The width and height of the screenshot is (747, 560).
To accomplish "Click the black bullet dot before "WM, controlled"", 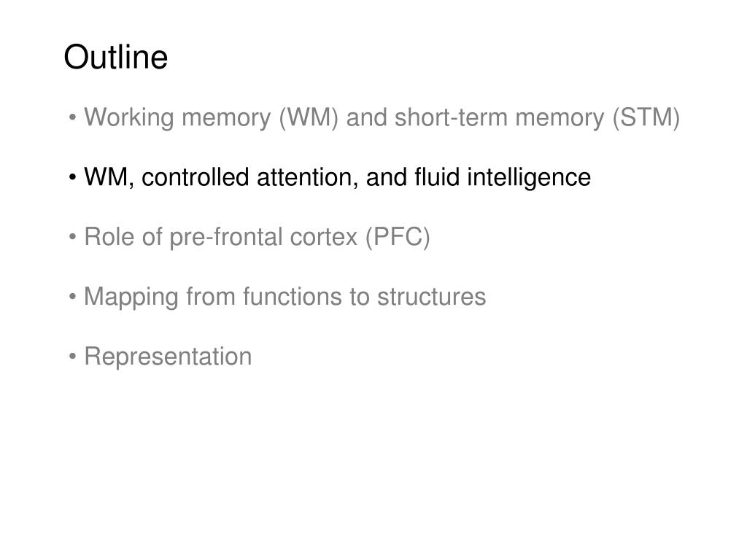I will pos(72,177).
